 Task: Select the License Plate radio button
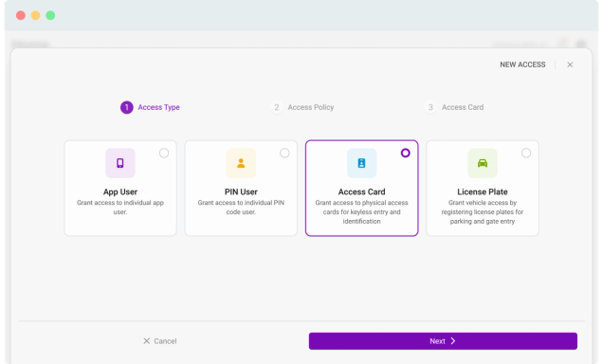coord(526,153)
